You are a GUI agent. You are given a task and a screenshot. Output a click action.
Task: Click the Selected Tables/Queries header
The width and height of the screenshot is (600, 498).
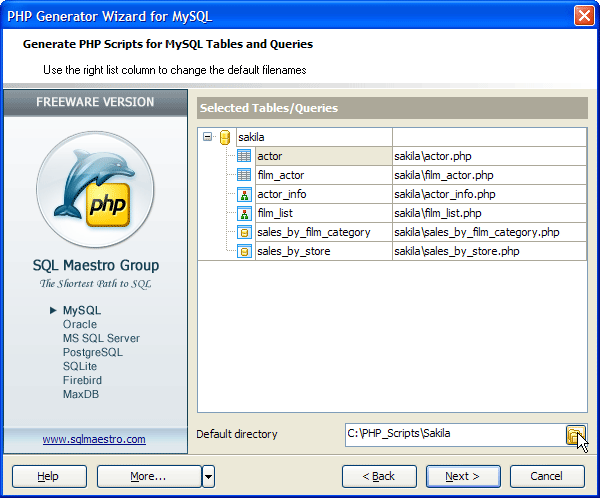pyautogui.click(x=392, y=108)
